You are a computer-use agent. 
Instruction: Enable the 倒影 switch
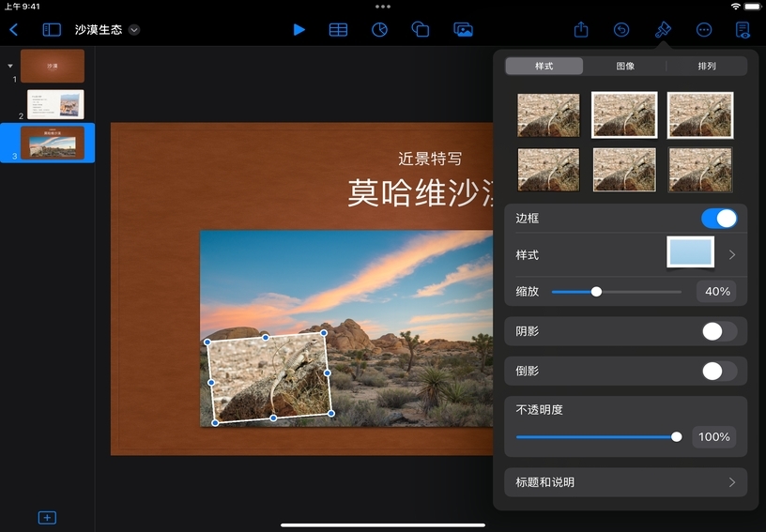pos(719,371)
